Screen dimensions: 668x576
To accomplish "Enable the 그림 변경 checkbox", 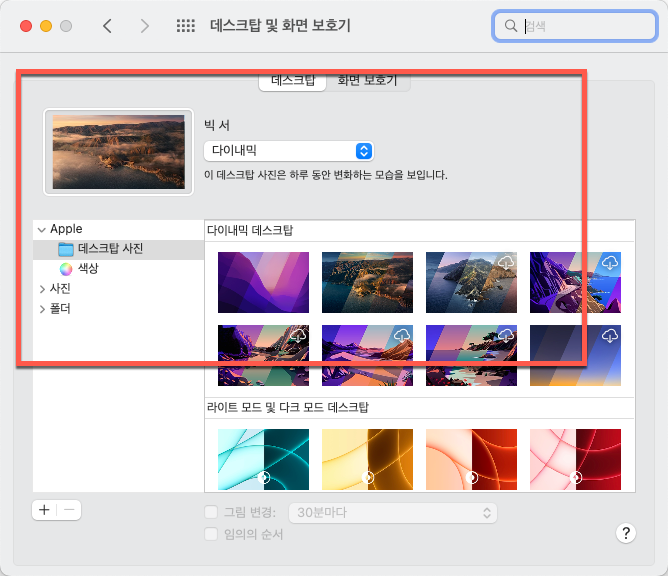I will (211, 512).
